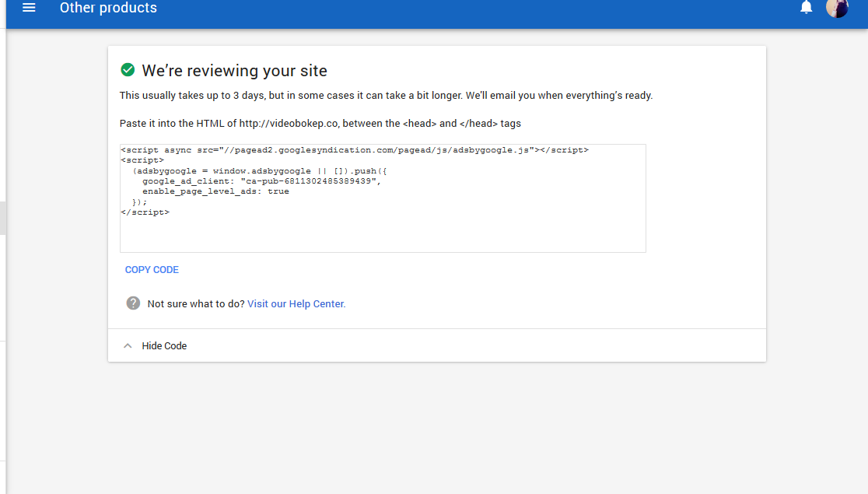The width and height of the screenshot is (868, 494).
Task: Open the notifications bell
Action: pos(806,7)
